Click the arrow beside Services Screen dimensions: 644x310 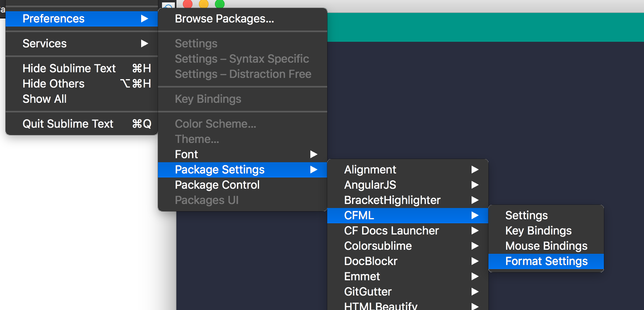tap(145, 44)
